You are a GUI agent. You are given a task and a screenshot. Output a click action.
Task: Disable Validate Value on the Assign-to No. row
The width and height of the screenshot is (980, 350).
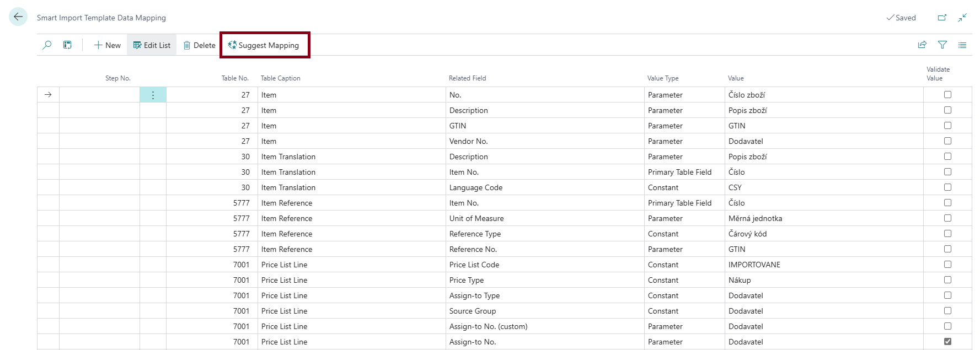(948, 342)
